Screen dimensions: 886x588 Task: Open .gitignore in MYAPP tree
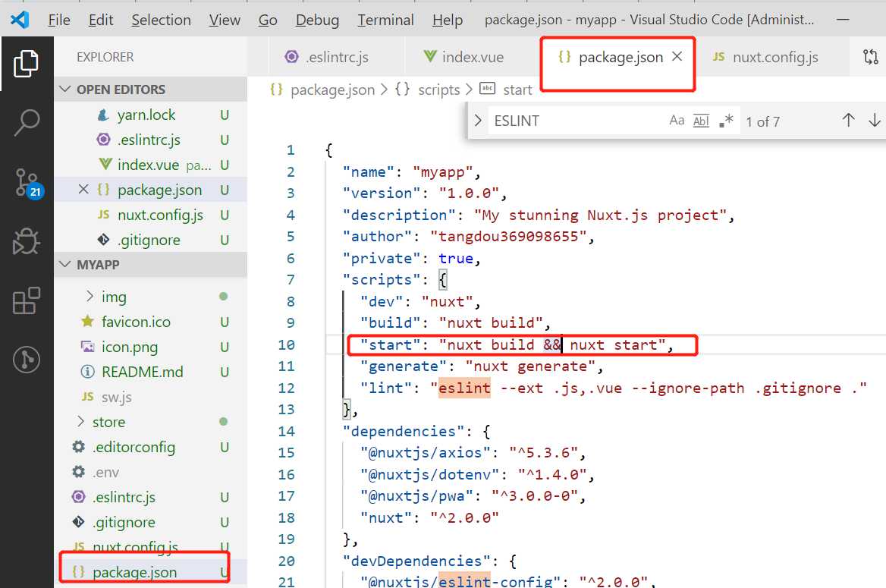pyautogui.click(x=124, y=522)
